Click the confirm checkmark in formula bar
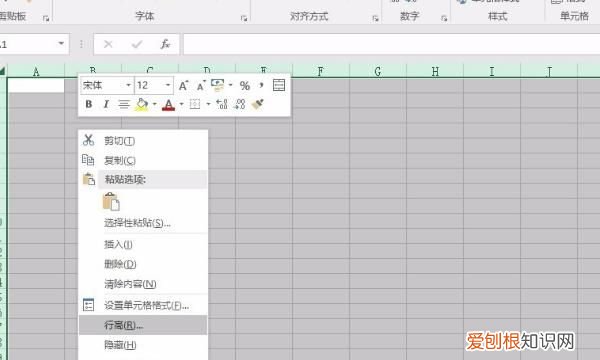This screenshot has height=360, width=600. coord(137,44)
